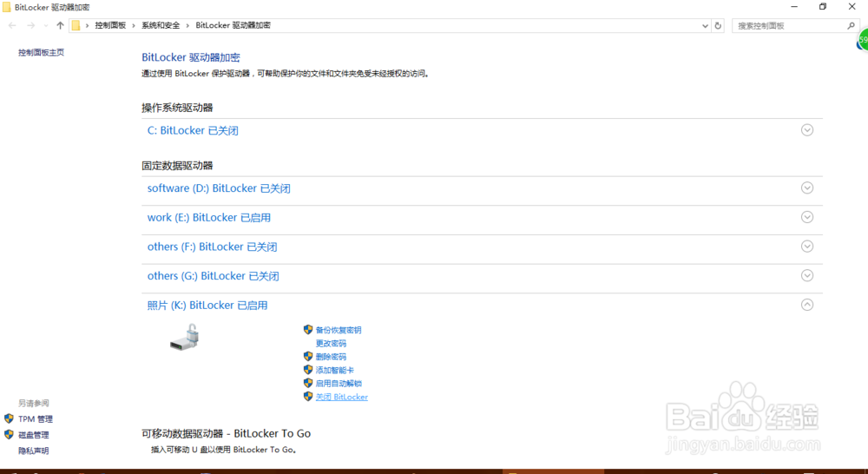Screen dimensions: 868x474
Task: Click the unlocked K: drive icon
Action: tap(184, 337)
